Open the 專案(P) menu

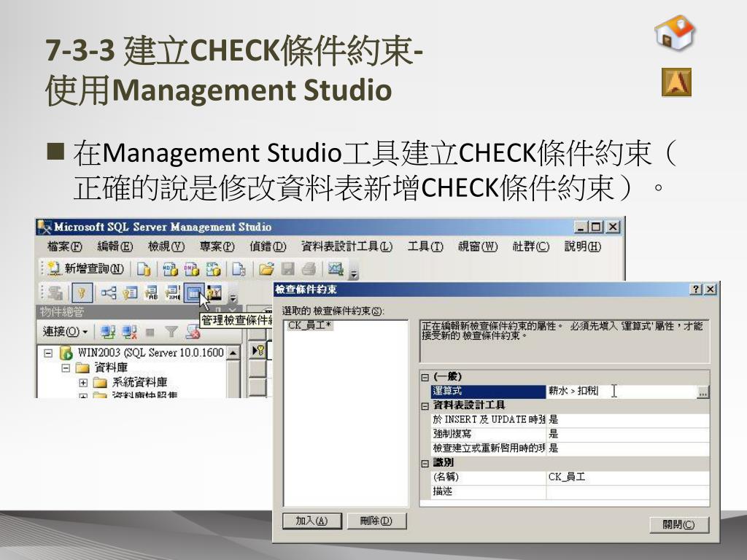(x=217, y=246)
